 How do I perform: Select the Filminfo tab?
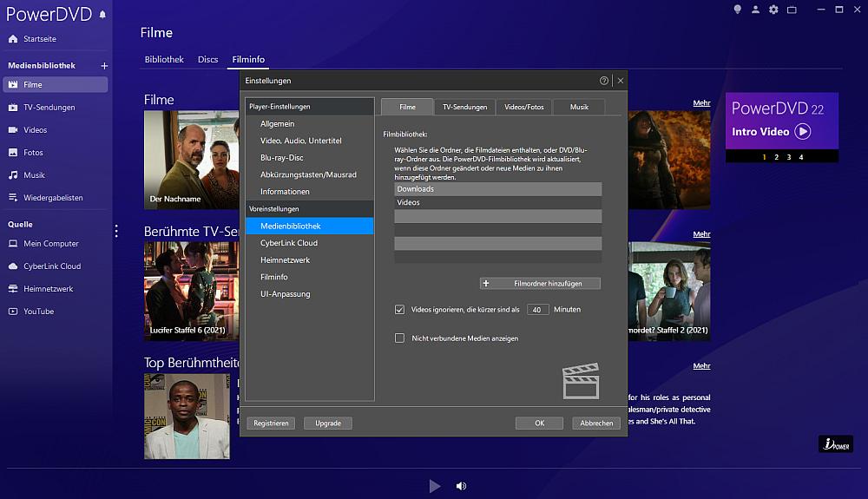click(248, 59)
